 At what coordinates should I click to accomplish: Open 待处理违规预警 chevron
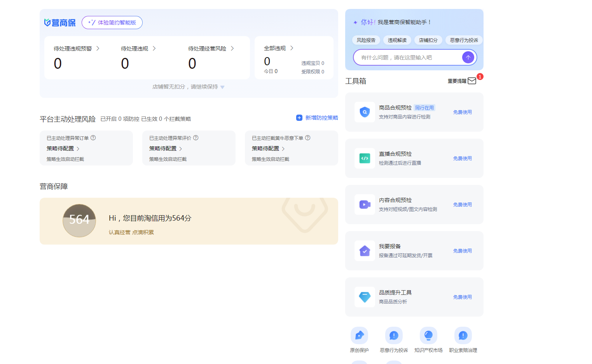click(x=98, y=49)
